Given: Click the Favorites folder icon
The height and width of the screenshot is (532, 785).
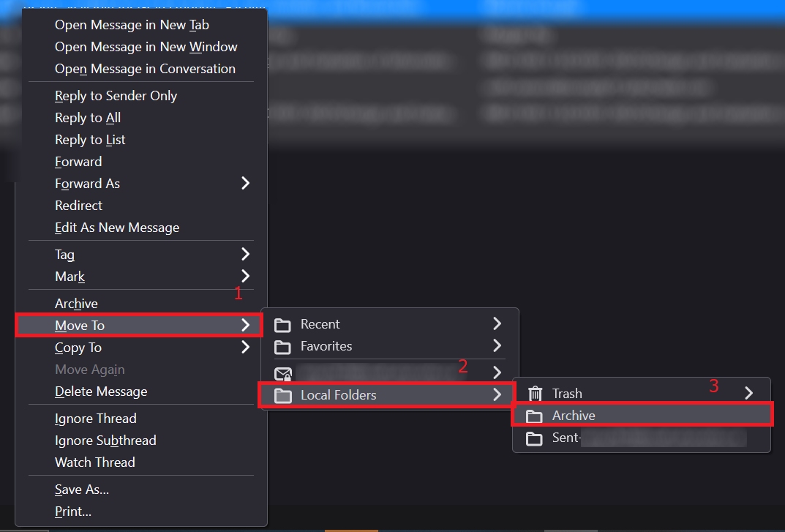Looking at the screenshot, I should click(282, 347).
